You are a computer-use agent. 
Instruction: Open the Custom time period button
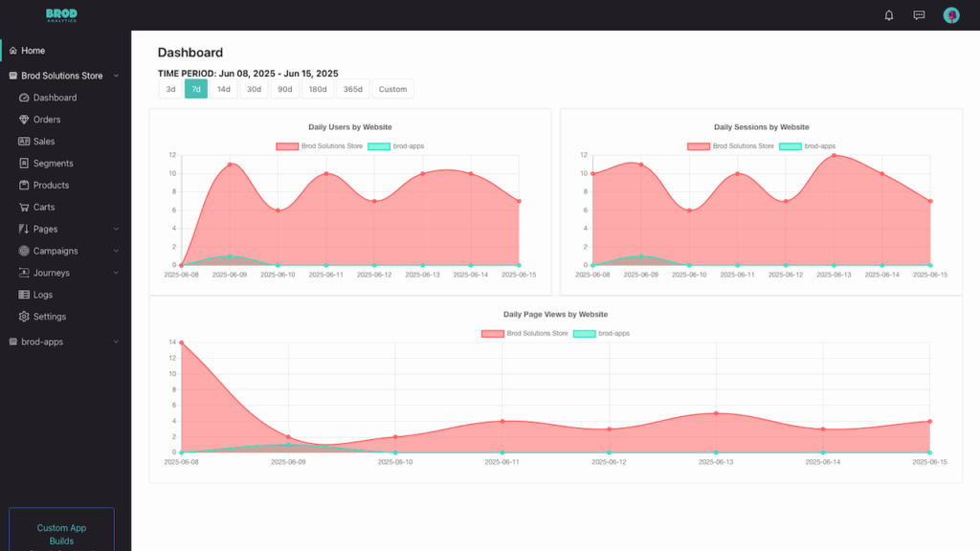click(392, 88)
